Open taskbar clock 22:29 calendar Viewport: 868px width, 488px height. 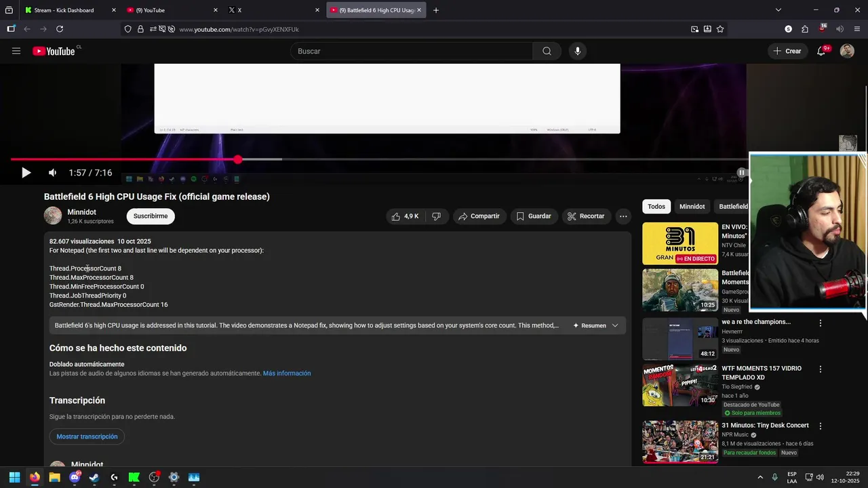(847, 477)
